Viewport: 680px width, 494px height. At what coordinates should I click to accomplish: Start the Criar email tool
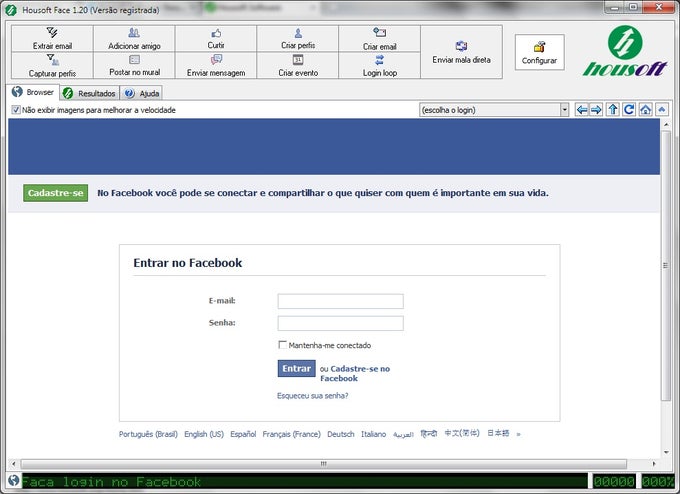tap(379, 39)
